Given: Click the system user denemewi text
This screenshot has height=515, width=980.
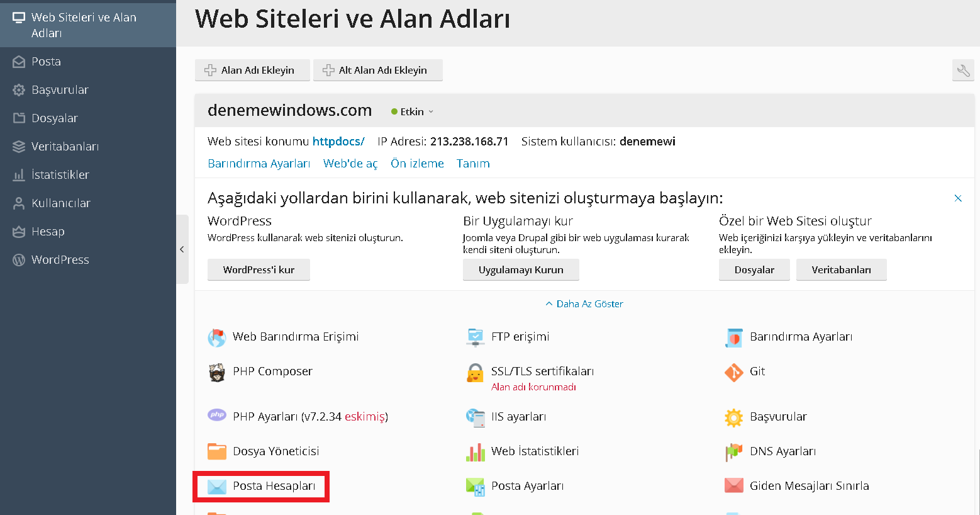Looking at the screenshot, I should [x=647, y=142].
